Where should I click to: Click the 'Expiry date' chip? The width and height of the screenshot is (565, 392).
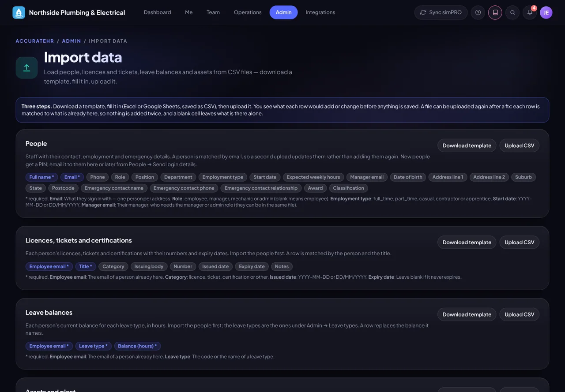tap(252, 267)
